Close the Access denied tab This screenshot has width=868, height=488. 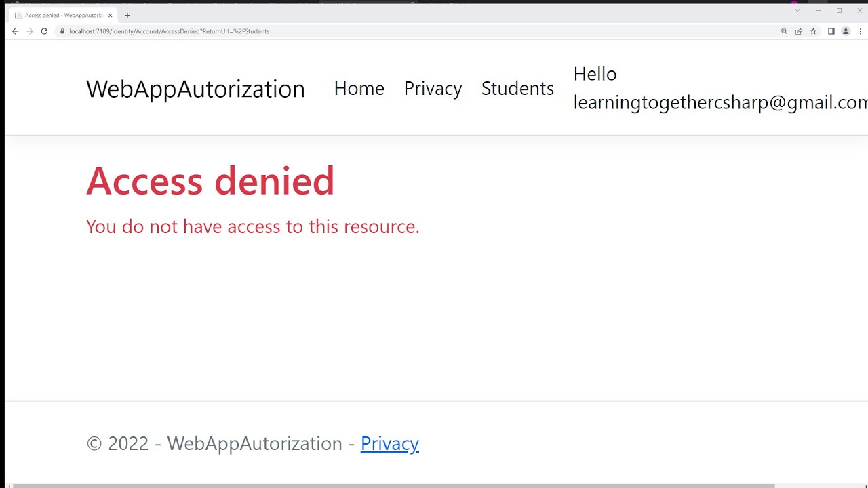pyautogui.click(x=110, y=15)
